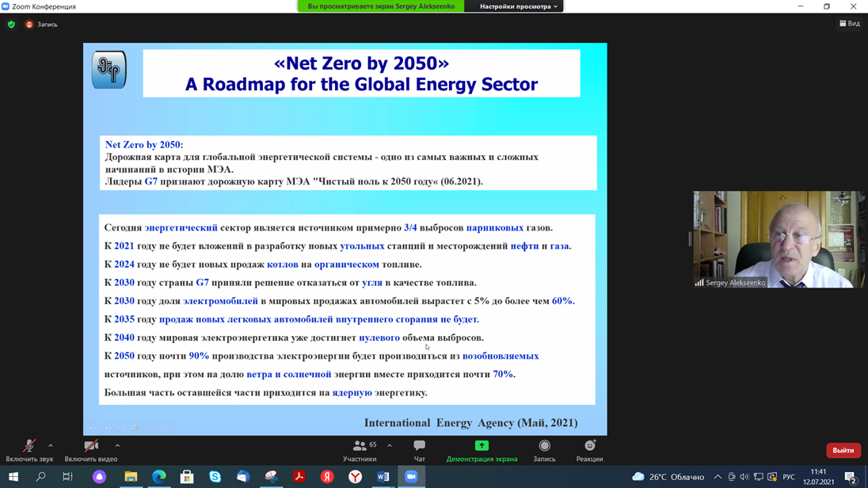
Task: Open mail client icon on taskbar
Action: pos(243,476)
